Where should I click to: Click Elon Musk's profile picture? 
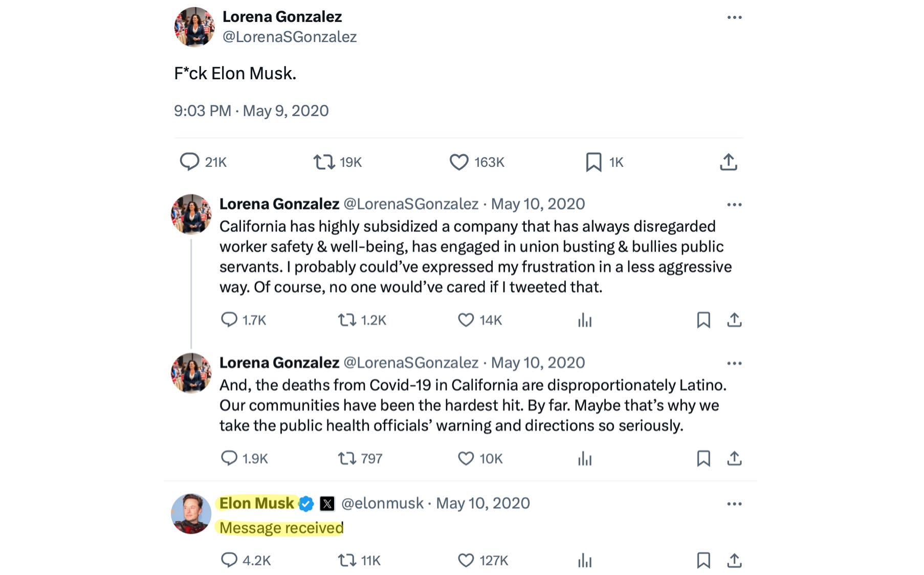(191, 514)
